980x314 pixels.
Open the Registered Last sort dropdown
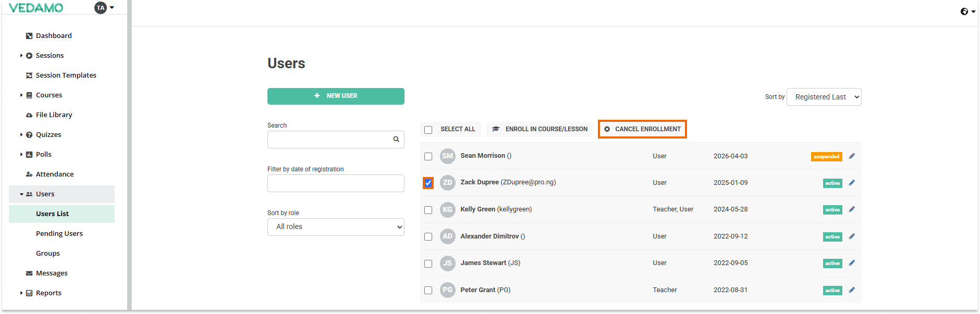point(824,97)
